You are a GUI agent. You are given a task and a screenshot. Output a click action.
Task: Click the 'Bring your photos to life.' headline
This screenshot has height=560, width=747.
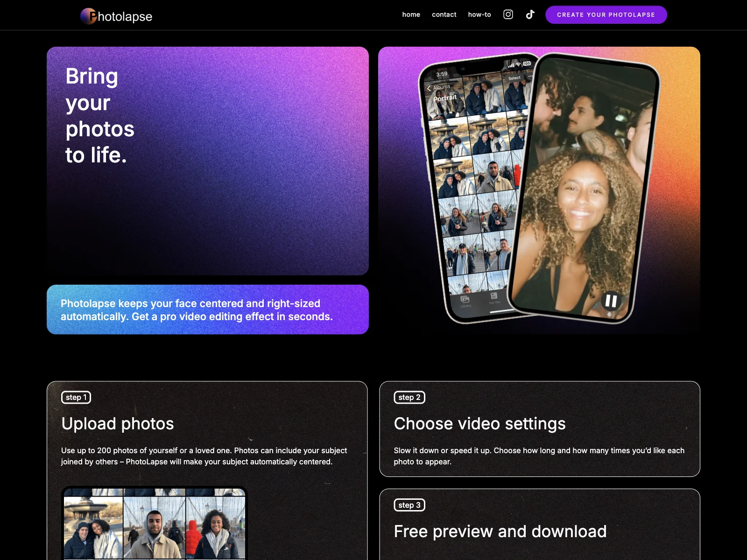pyautogui.click(x=100, y=115)
